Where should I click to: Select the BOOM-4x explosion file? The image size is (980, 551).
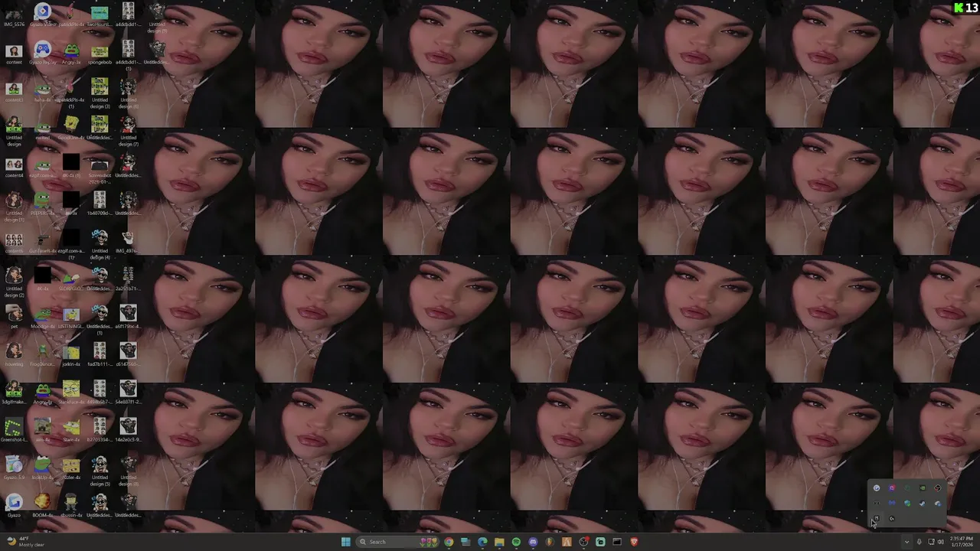point(43,505)
